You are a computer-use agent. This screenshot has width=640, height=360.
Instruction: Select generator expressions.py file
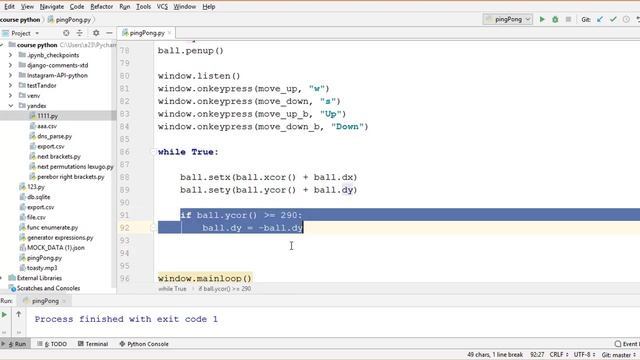pos(60,238)
